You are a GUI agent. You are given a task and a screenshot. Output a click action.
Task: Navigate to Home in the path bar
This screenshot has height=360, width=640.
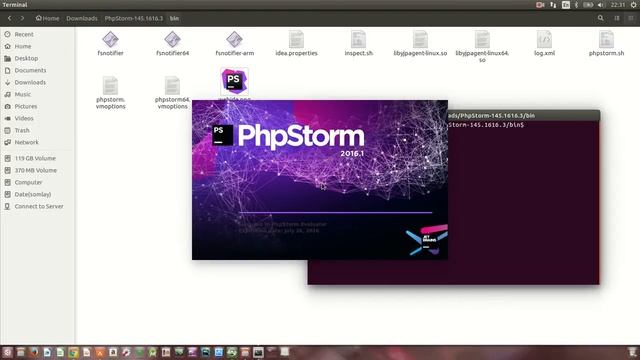pos(47,18)
